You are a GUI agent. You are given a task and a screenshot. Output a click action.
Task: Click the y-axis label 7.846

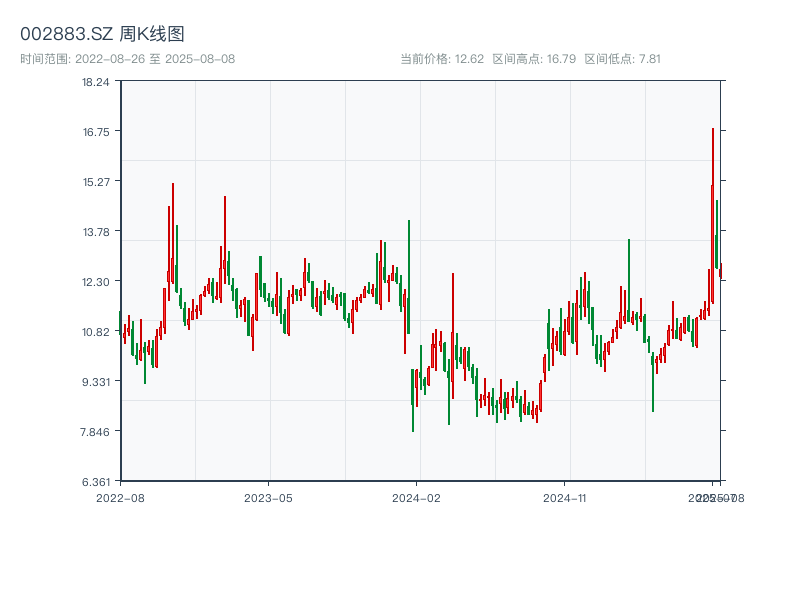pos(95,432)
